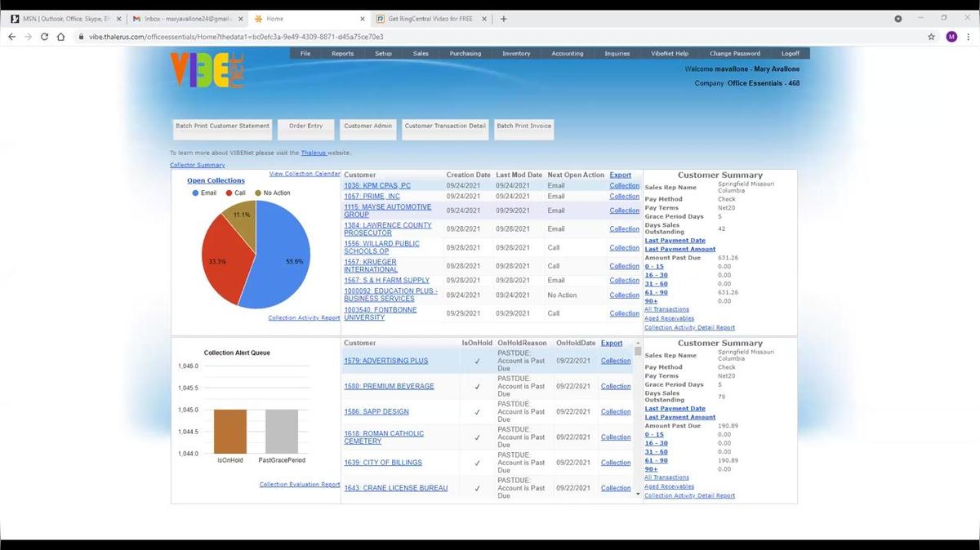Screen dimensions: 980x550
Task: Go back using the browser back arrow
Action: tap(11, 37)
